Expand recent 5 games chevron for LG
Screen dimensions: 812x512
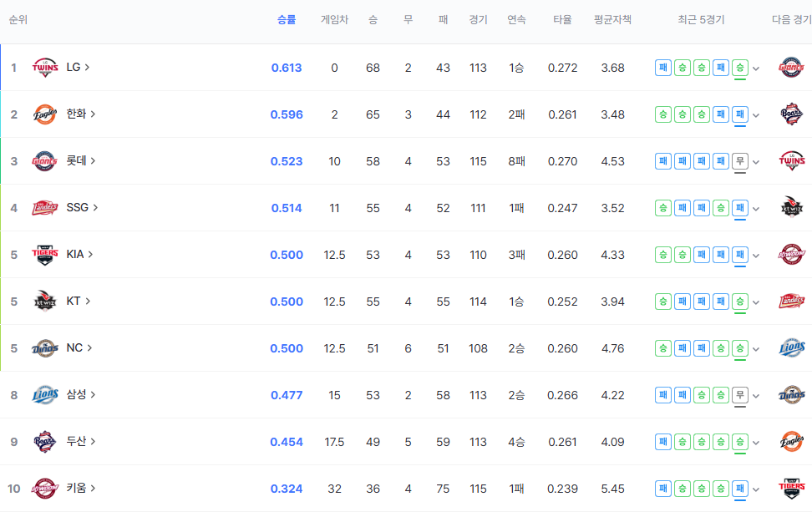(756, 68)
